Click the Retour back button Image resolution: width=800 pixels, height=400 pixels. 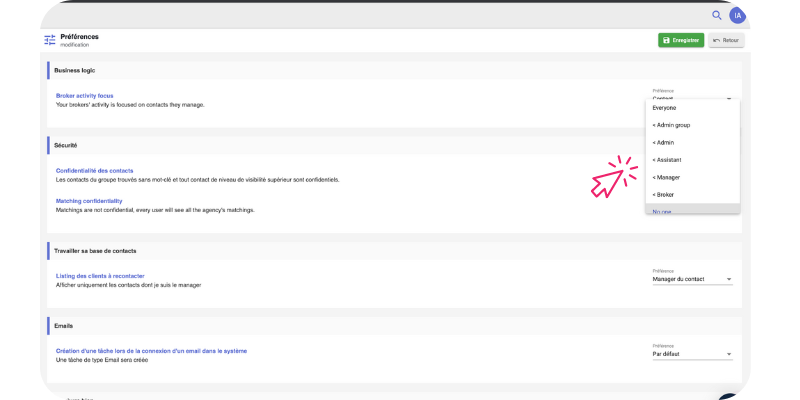(726, 40)
